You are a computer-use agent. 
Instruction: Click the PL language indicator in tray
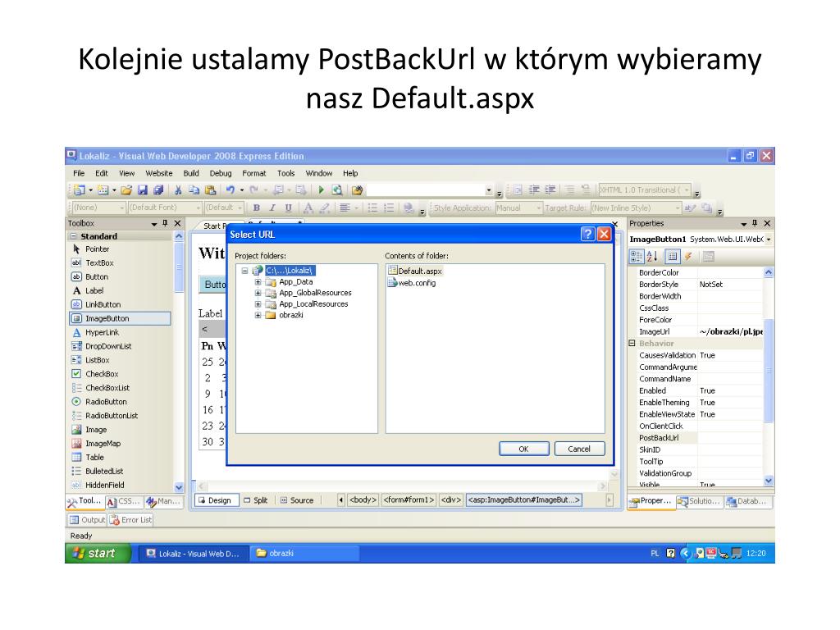coord(655,554)
